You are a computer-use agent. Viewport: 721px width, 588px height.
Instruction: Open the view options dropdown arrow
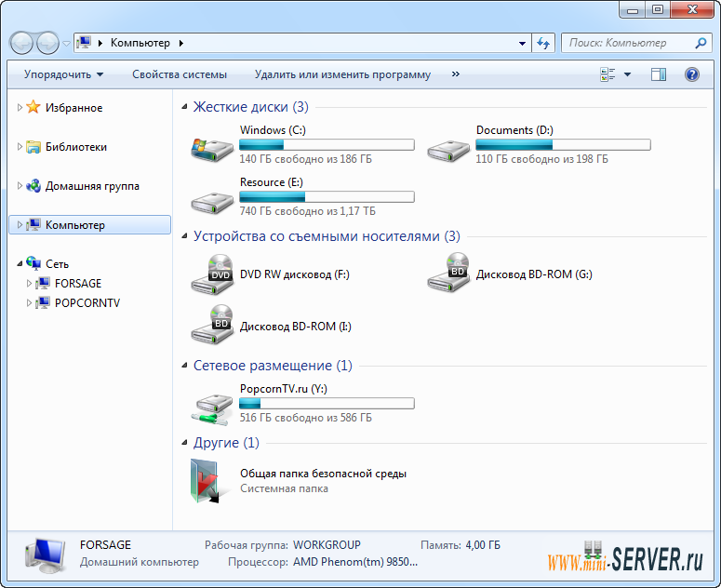[628, 74]
